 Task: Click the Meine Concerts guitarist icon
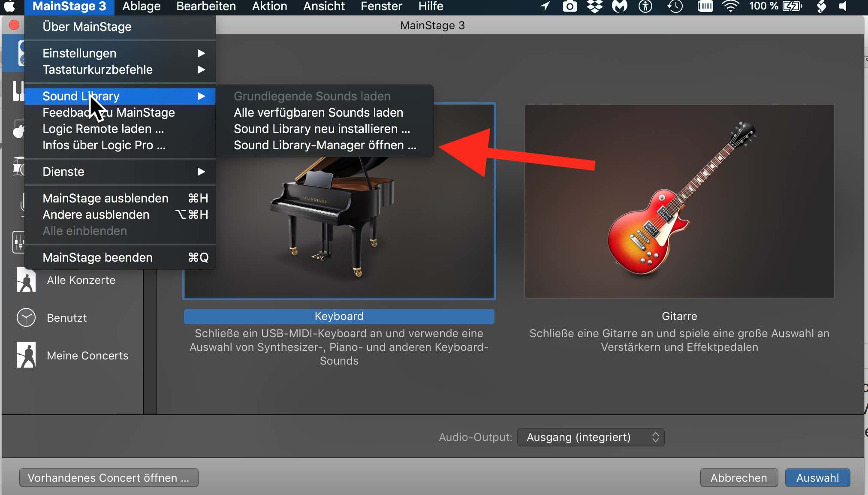point(26,355)
